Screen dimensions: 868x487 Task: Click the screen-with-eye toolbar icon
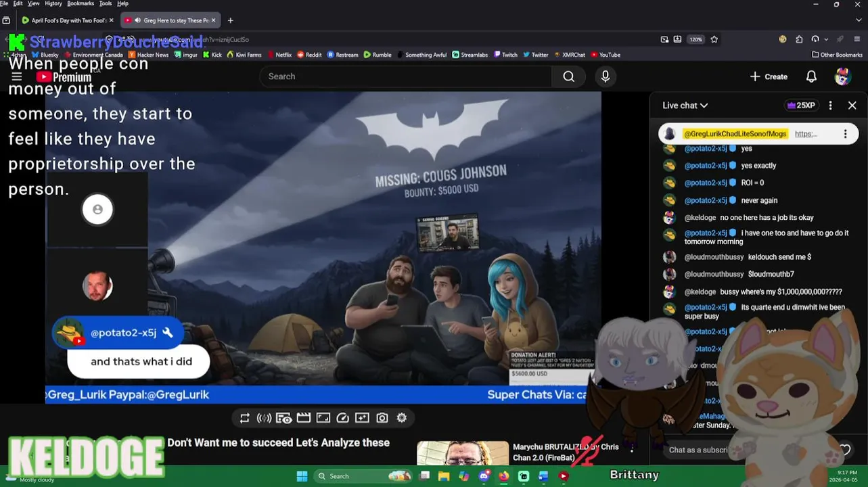(283, 418)
